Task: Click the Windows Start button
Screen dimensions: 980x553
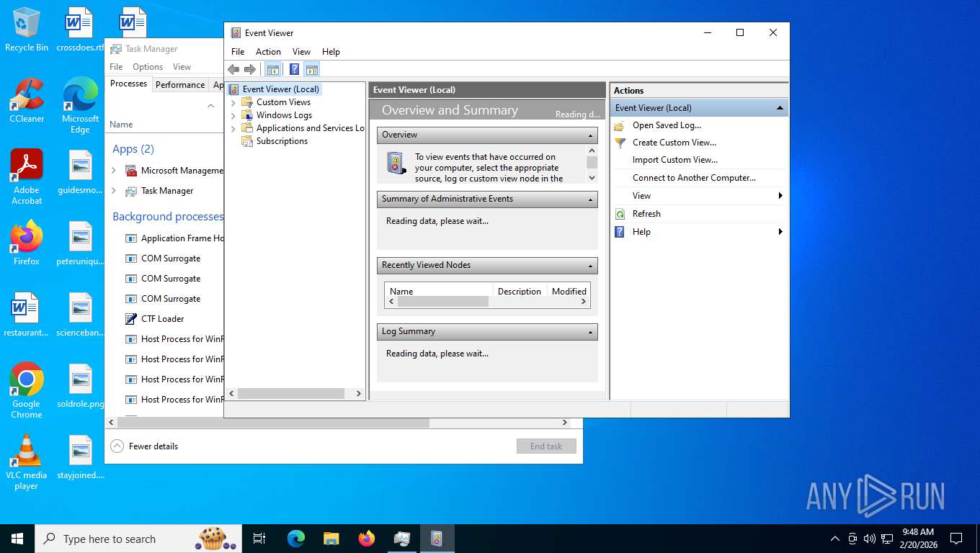Action: (x=17, y=539)
